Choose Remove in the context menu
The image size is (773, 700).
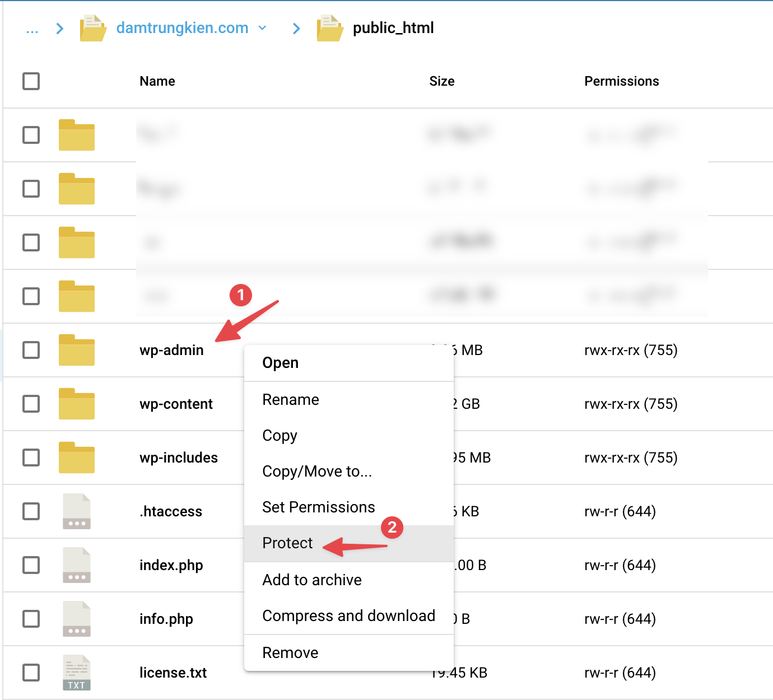(349, 653)
